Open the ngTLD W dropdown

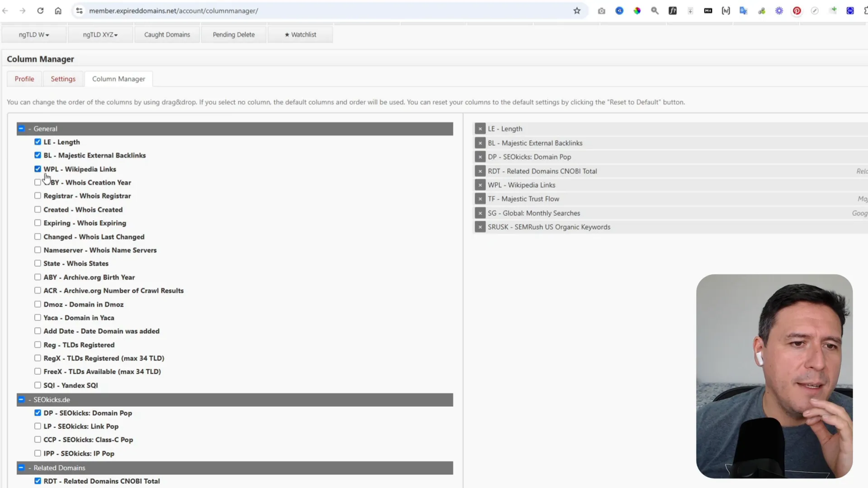click(x=33, y=34)
